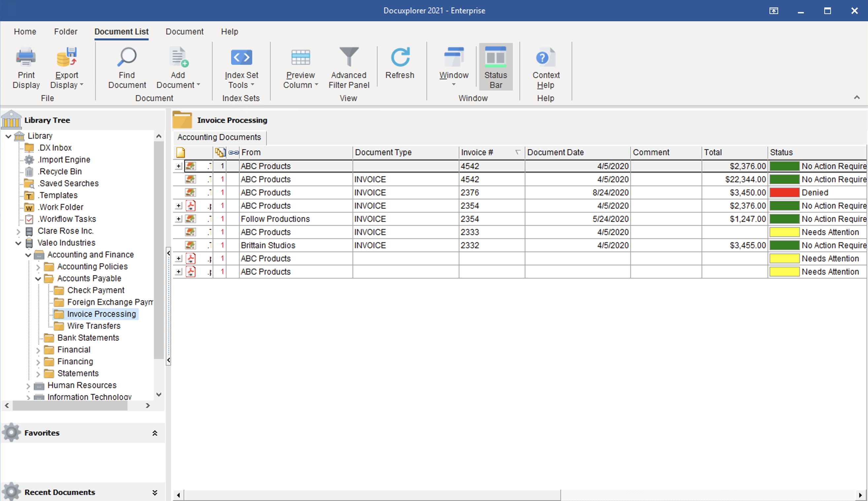The image size is (868, 501).
Task: Expand the first ABC Products row plus box
Action: (179, 166)
